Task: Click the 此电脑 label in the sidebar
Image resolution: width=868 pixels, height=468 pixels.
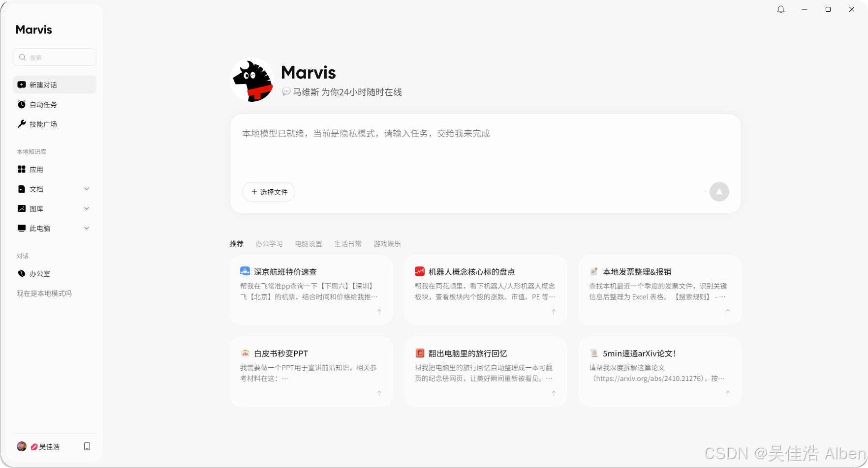Action: pos(40,229)
